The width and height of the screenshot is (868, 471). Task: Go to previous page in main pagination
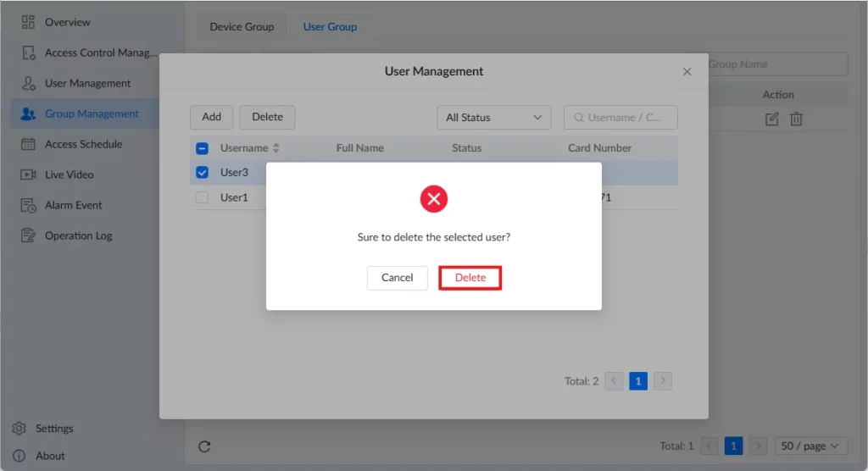tap(709, 446)
